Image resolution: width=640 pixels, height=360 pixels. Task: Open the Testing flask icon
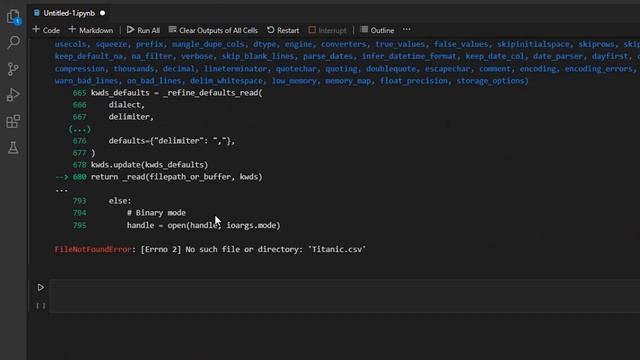(13, 148)
